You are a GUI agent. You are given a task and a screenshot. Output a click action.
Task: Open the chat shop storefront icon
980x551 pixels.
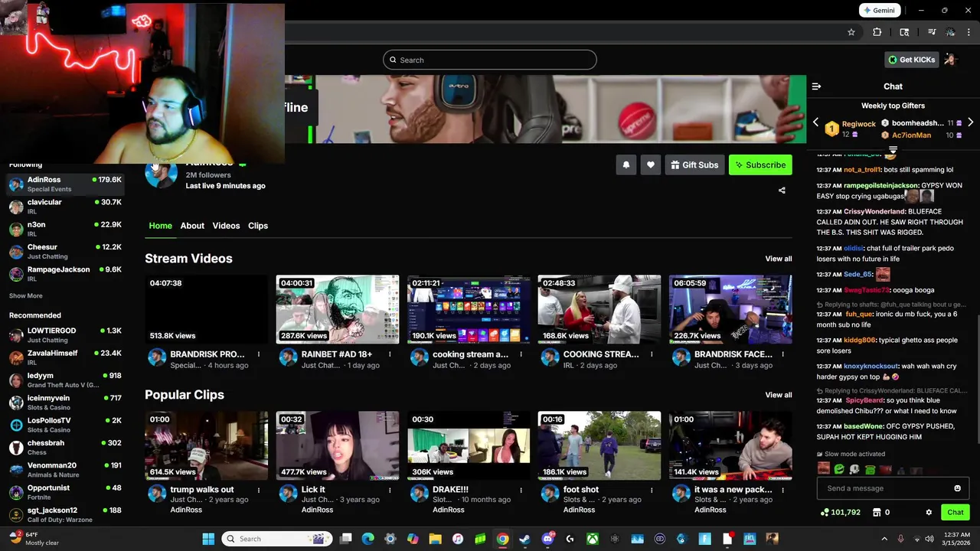tap(877, 512)
